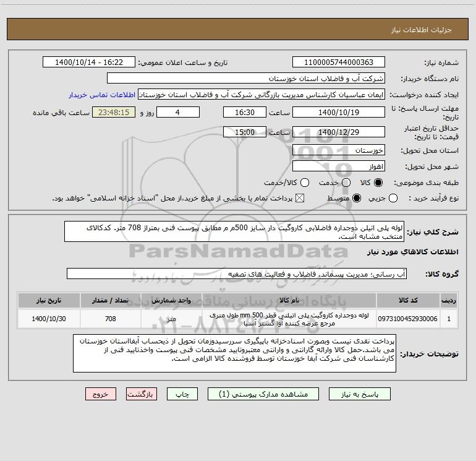This screenshot has width=476, height=461.
Task: Click the remaining time countdown 23:48:15
Action: tap(114, 112)
